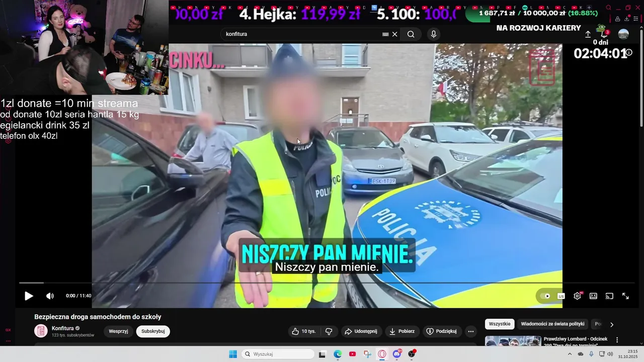Select 'Wiadomości ze świata polityki' chip
644x362 pixels.
(552, 324)
